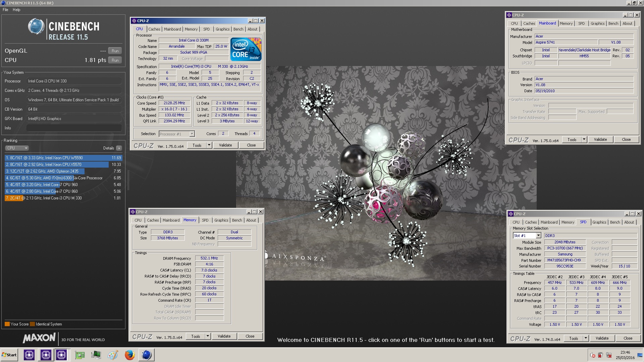This screenshot has height=362, width=644.
Task: Click the power plug tray icon
Action: click(x=600, y=355)
